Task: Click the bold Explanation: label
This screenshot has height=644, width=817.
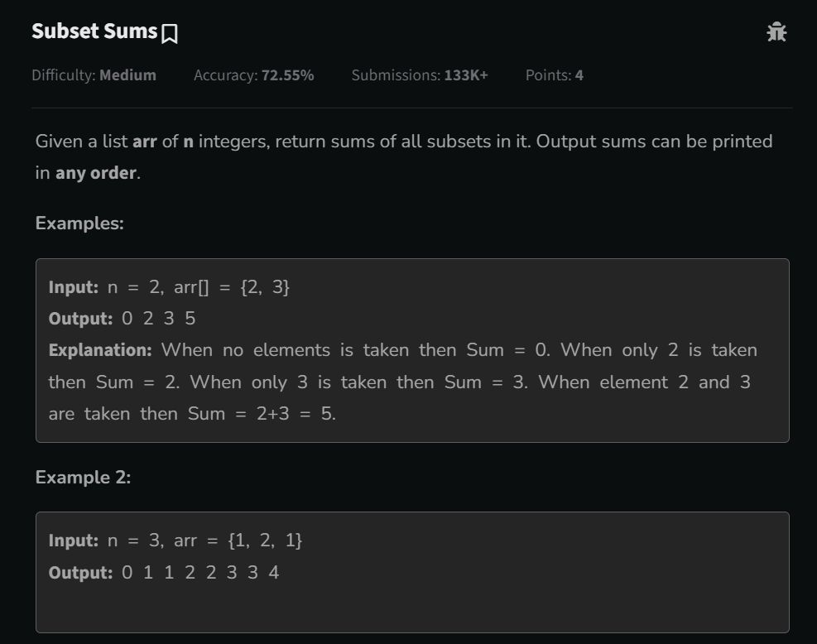Action: pos(100,350)
